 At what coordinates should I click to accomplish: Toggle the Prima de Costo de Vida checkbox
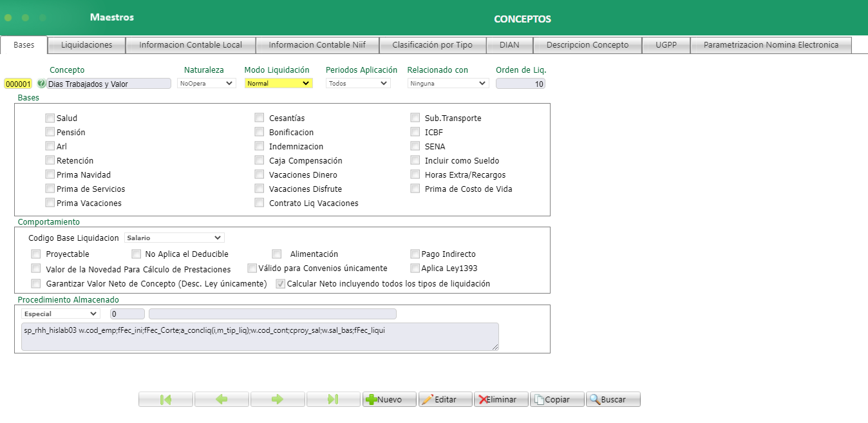pyautogui.click(x=415, y=189)
